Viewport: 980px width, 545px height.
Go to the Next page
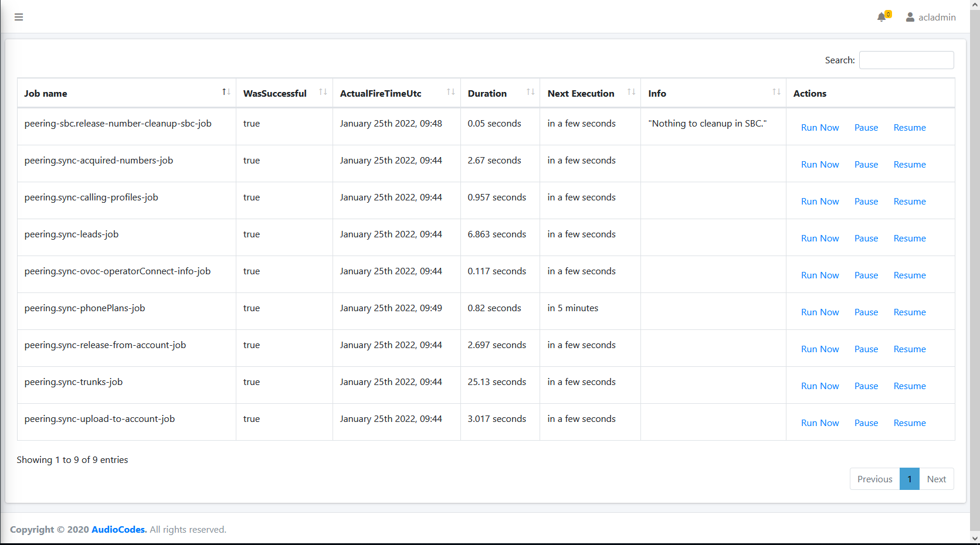(x=936, y=479)
